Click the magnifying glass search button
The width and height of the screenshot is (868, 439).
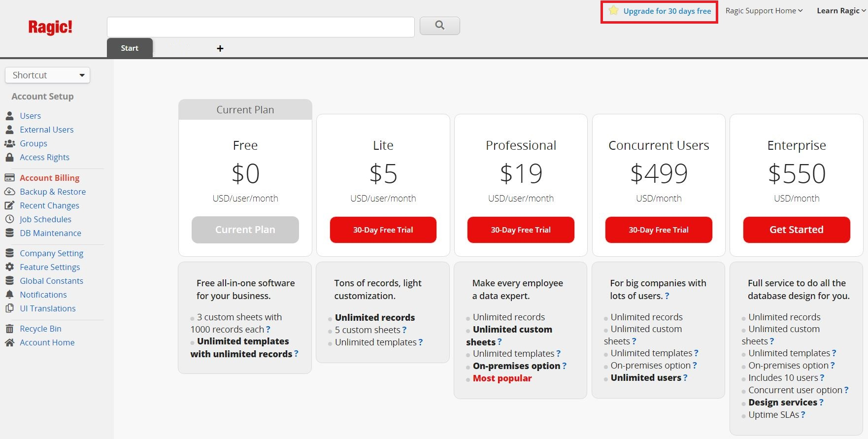point(439,26)
